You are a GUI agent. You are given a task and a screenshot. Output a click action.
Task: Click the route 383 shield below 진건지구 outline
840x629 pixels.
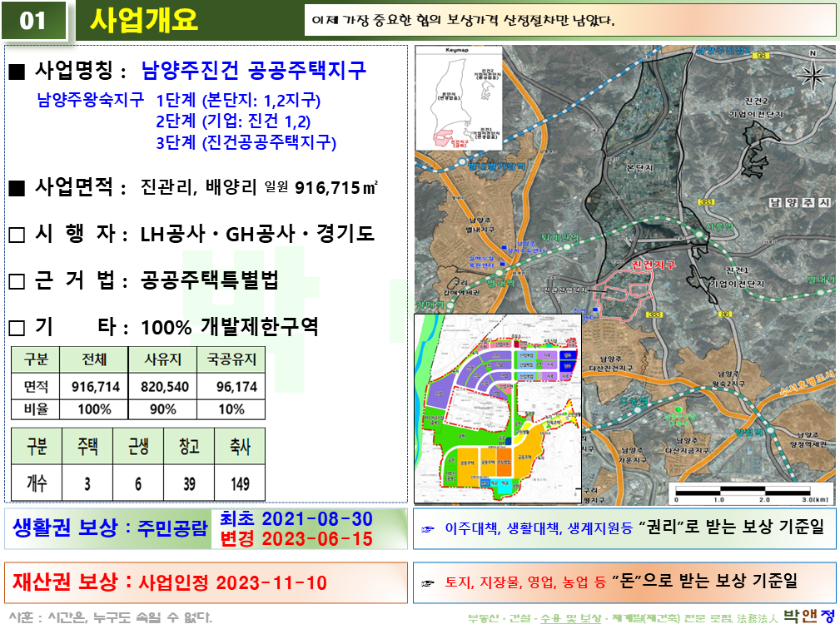(655, 314)
